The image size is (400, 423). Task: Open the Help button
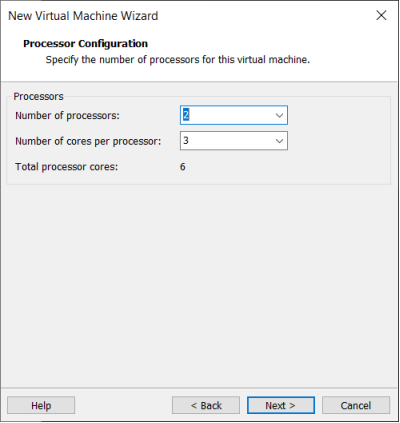(41, 405)
